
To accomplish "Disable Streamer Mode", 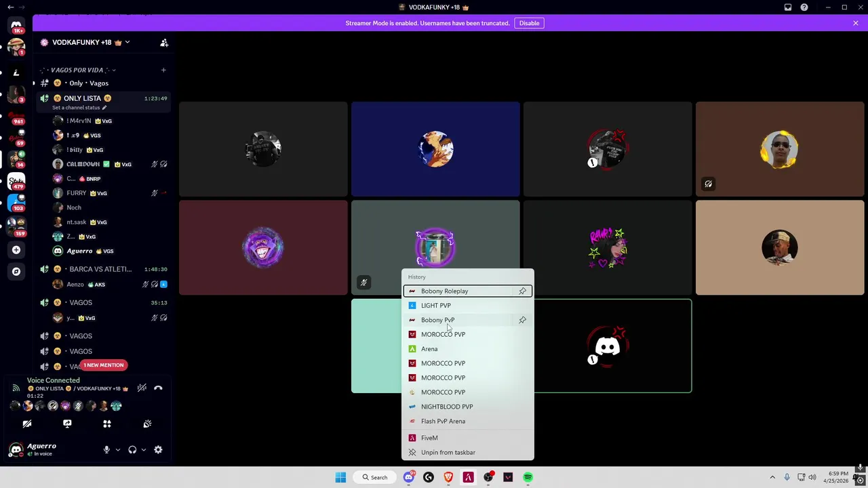I will 529,23.
